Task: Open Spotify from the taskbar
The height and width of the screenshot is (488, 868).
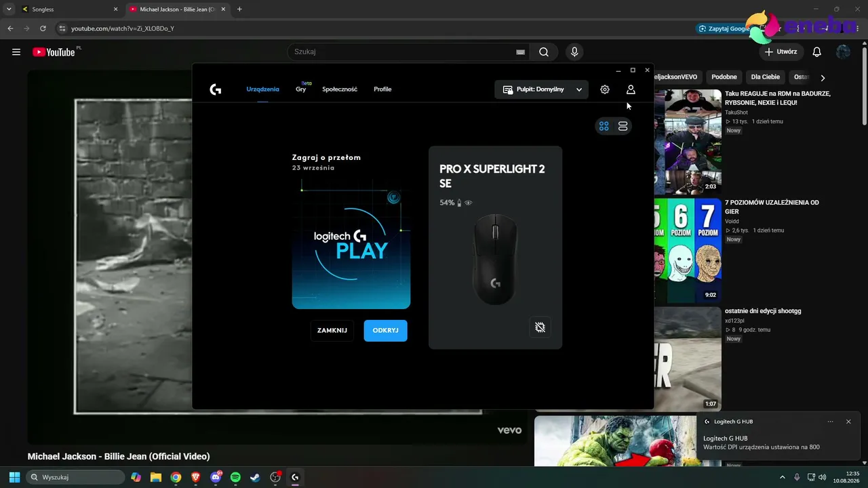Action: pyautogui.click(x=235, y=477)
